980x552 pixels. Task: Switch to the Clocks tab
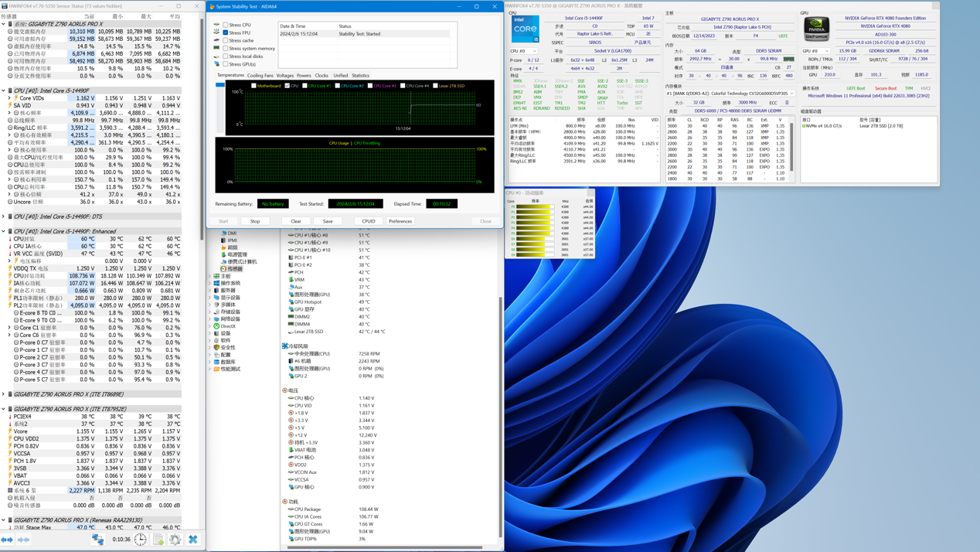click(322, 76)
